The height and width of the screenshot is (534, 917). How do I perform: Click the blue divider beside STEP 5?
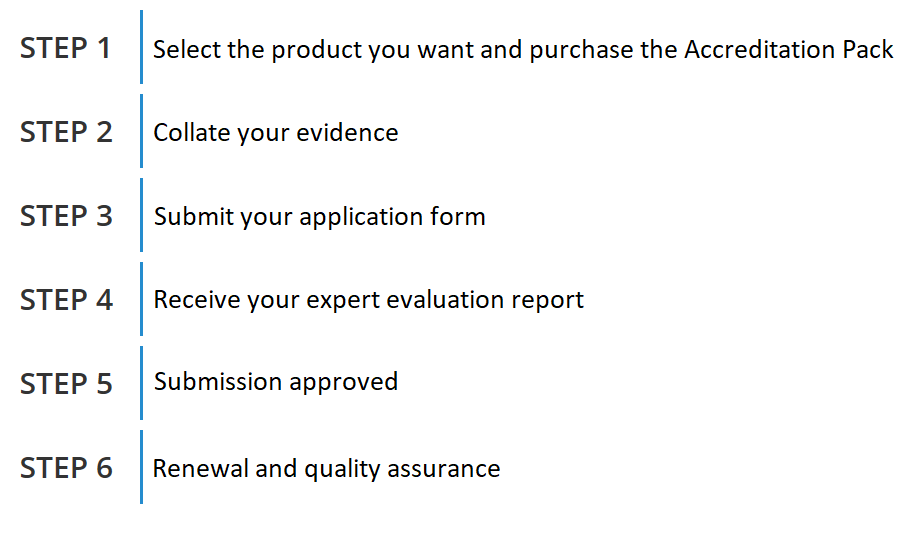(x=141, y=383)
